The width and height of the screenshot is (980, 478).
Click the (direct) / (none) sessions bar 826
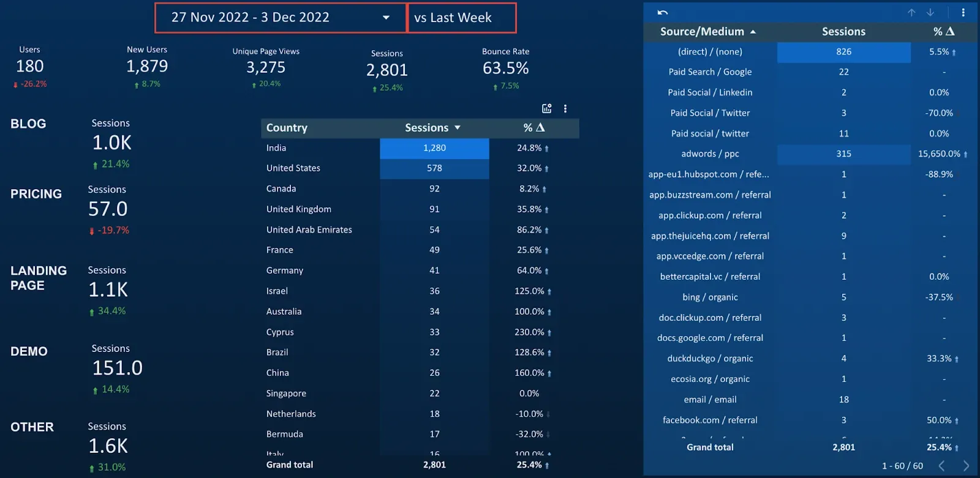(843, 52)
